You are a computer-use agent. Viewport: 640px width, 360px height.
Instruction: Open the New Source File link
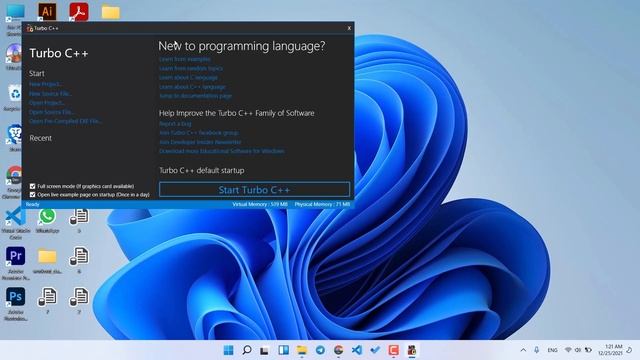point(50,93)
